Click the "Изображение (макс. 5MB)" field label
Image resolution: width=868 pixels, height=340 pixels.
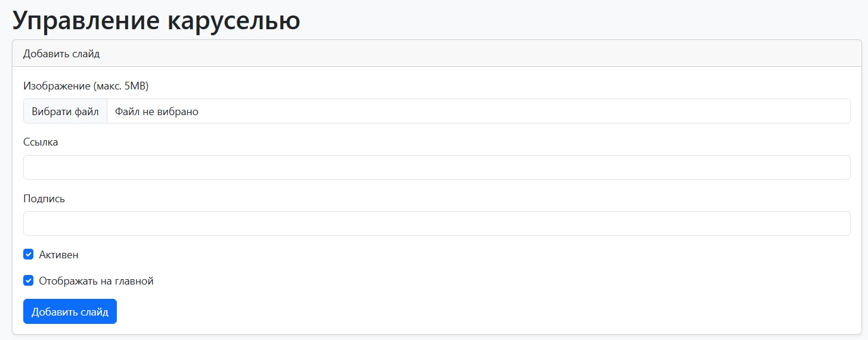coord(85,86)
